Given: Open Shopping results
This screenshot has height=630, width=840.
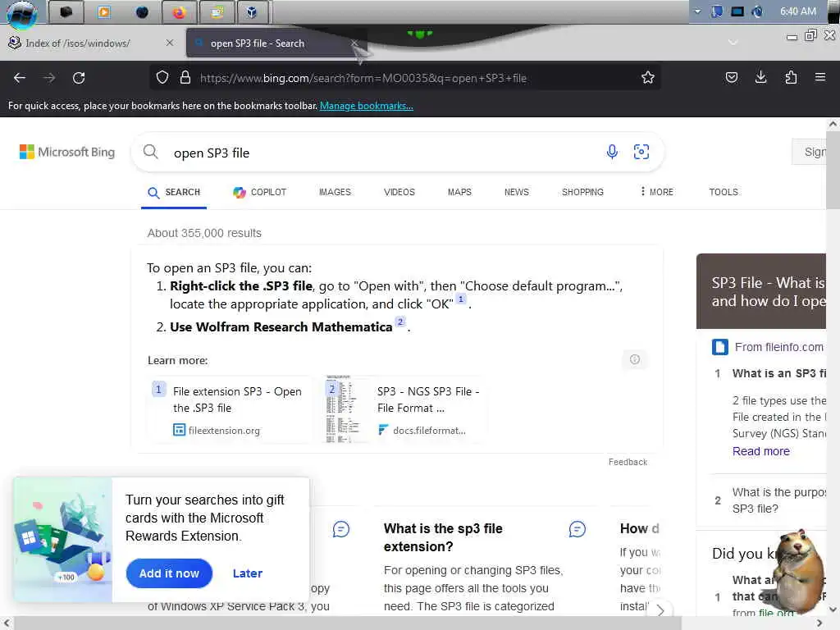Looking at the screenshot, I should click(x=582, y=192).
